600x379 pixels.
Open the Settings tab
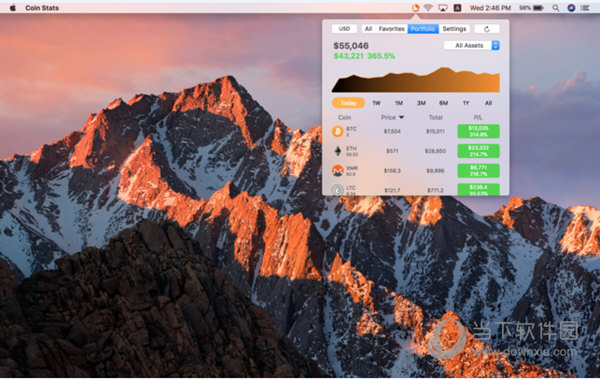(454, 29)
